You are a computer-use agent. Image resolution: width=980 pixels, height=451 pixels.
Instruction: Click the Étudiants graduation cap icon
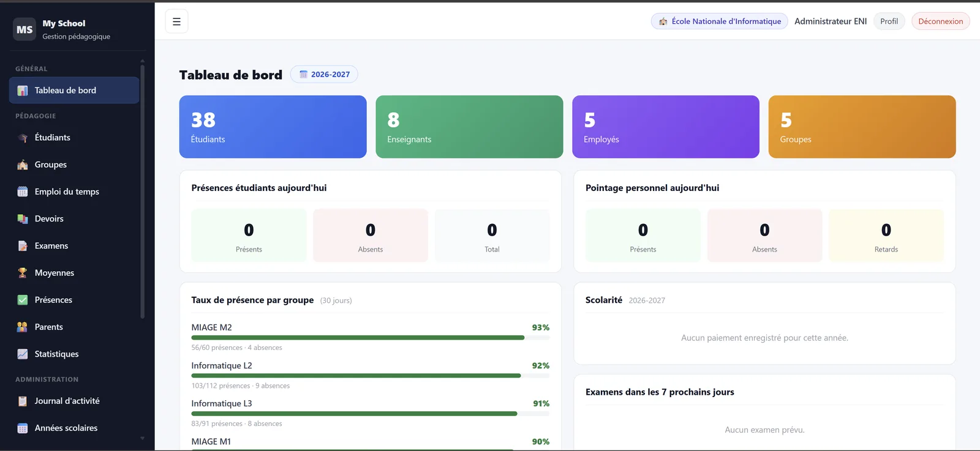[x=23, y=138]
